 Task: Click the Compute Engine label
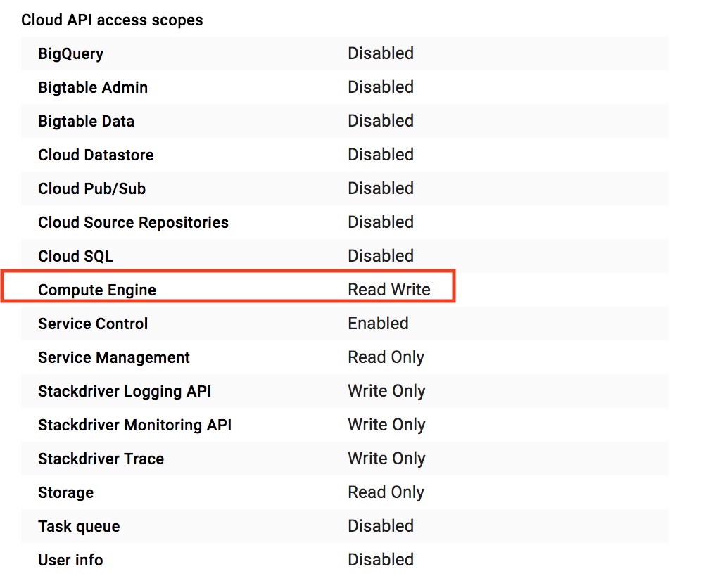click(x=97, y=290)
